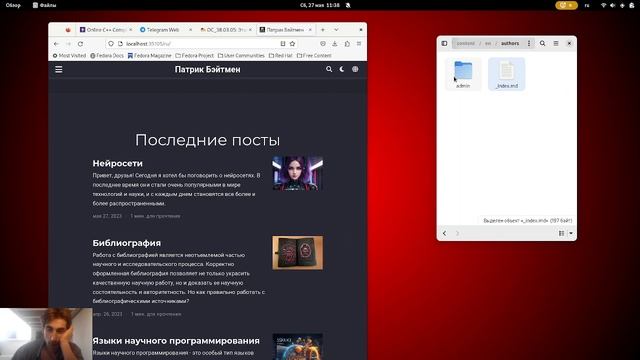Go forward in Files window
The image size is (640, 360).
point(458,233)
